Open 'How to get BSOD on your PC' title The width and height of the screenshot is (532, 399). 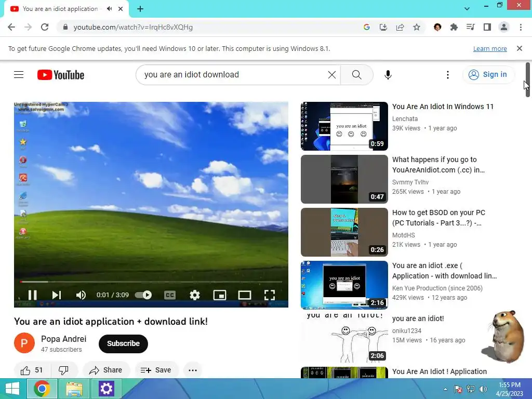pos(438,218)
